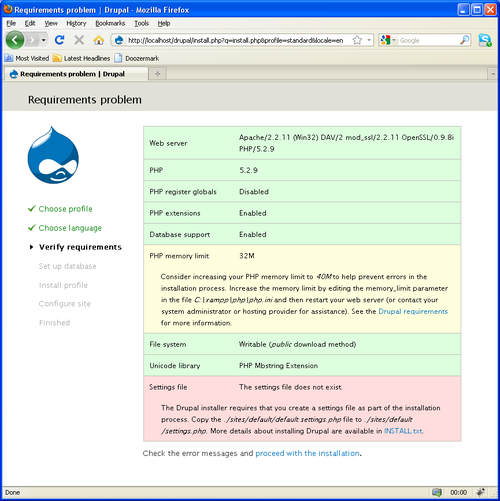Viewport: 500px width, 501px height.
Task: Click the Choose language step
Action: click(70, 228)
